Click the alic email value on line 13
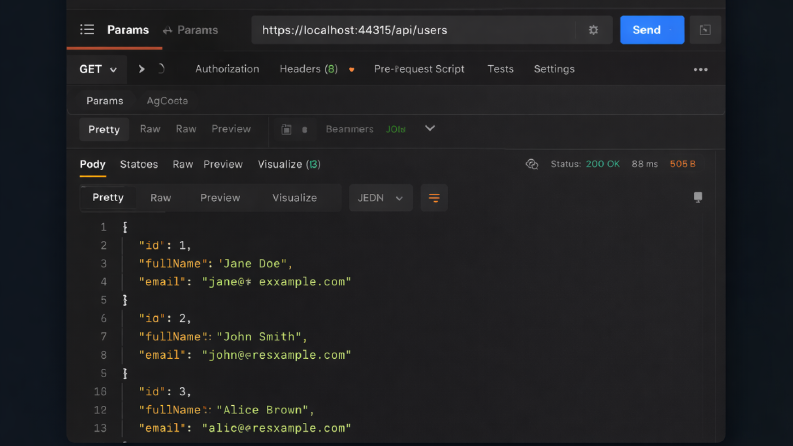Image resolution: width=793 pixels, height=446 pixels. point(276,428)
